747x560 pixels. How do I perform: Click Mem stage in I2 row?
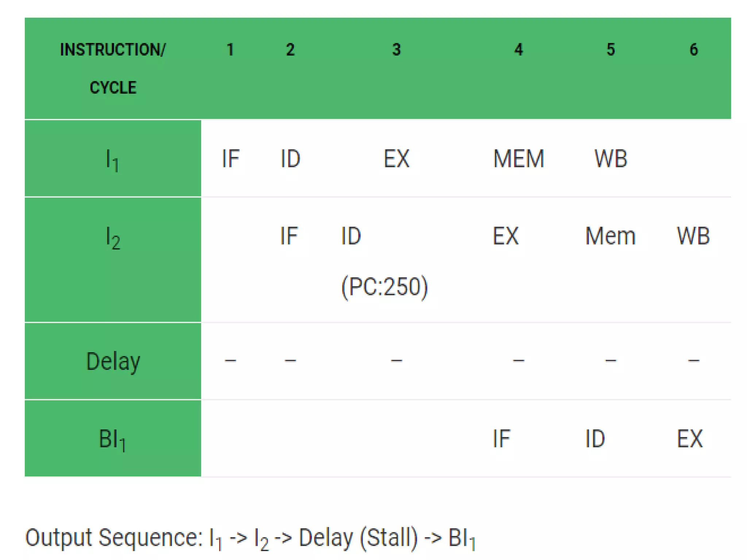(x=610, y=236)
